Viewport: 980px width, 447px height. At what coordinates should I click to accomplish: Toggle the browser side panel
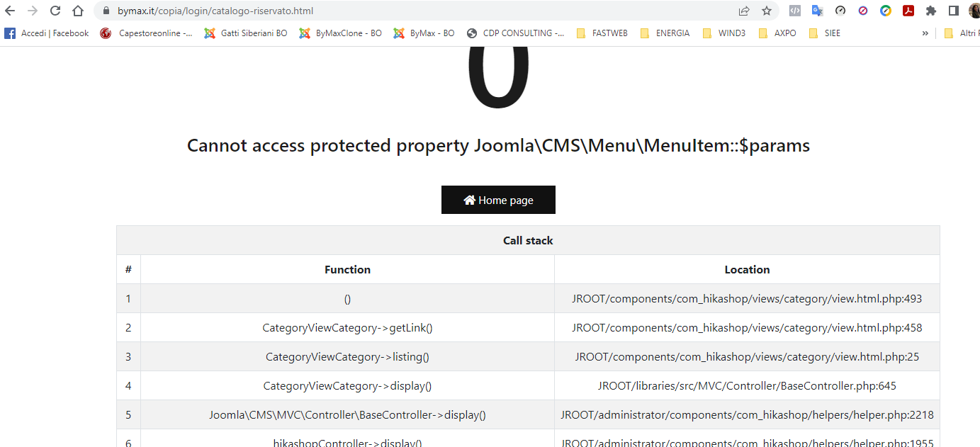tap(954, 11)
